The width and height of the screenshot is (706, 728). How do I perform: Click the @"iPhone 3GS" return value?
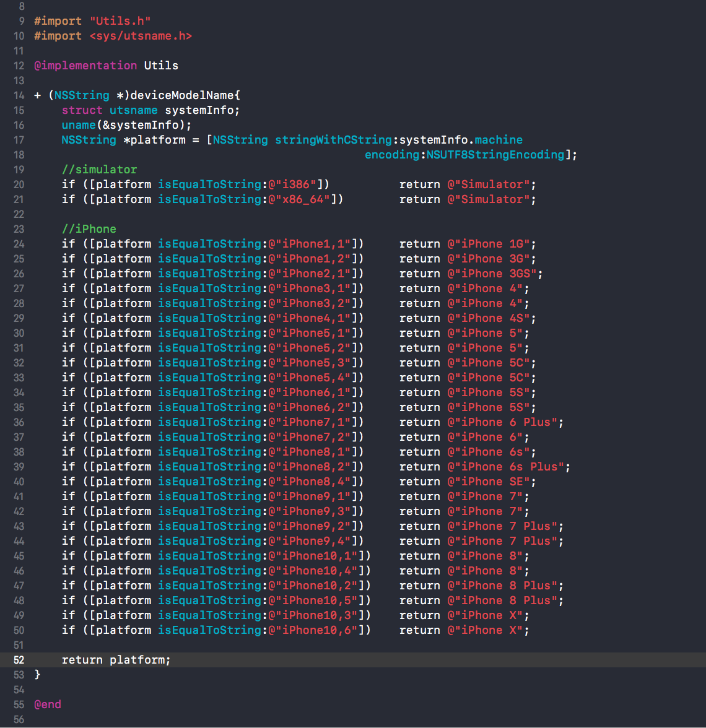click(x=492, y=274)
